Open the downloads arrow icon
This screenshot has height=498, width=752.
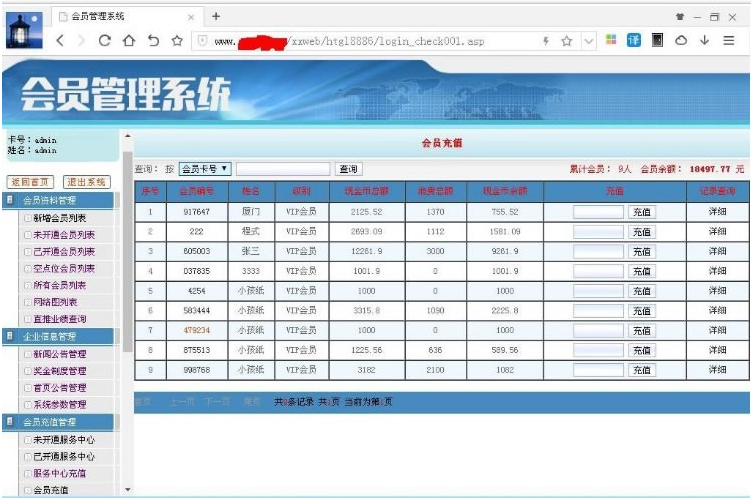click(704, 40)
